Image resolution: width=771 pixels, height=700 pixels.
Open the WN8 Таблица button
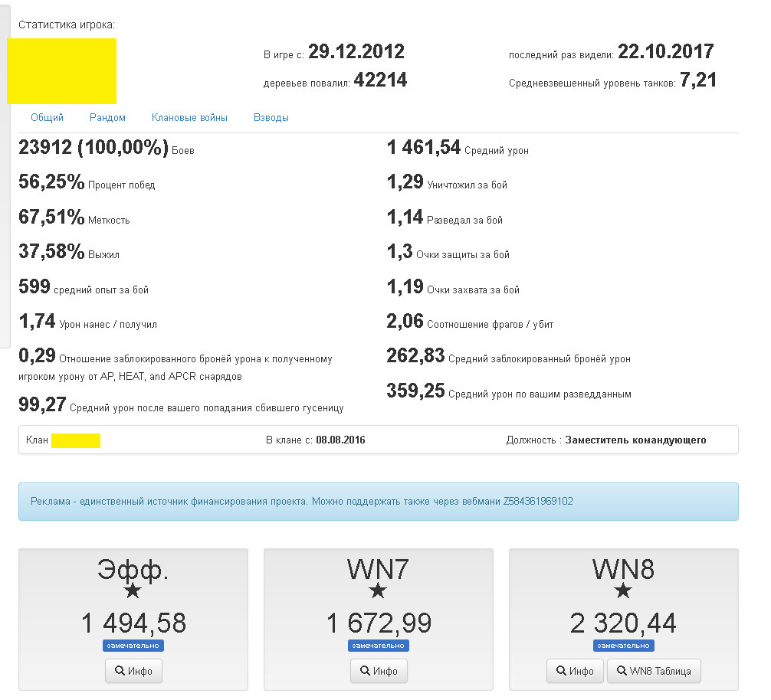(654, 671)
